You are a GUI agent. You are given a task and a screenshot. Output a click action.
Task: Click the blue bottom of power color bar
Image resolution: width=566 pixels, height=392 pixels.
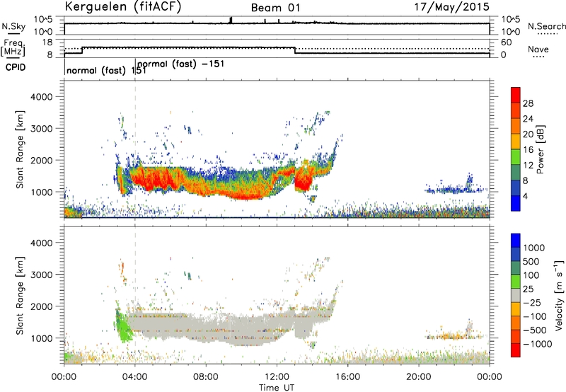click(x=516, y=203)
